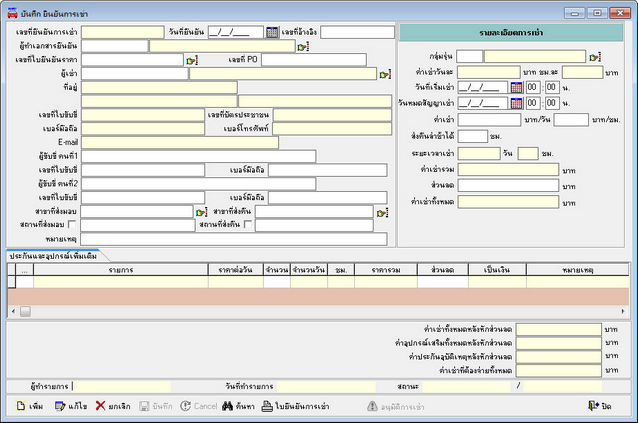
Task: Click อนุมัติการเช่า approve button
Action: pos(395,406)
